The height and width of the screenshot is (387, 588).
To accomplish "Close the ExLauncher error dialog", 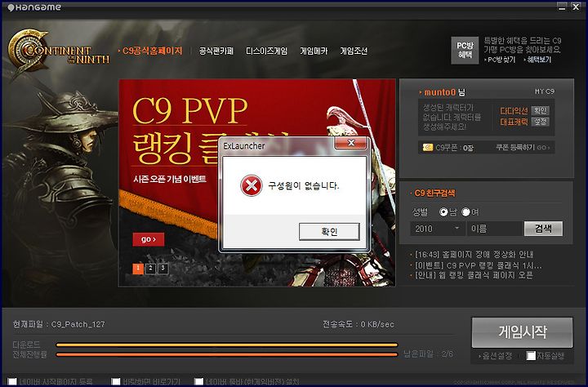I will tap(350, 143).
